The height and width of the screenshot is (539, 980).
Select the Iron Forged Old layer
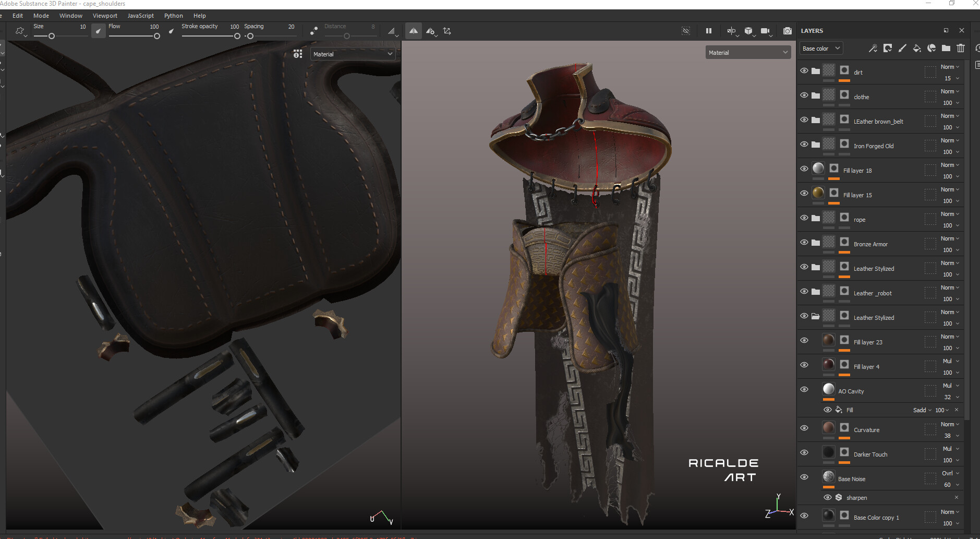click(x=873, y=146)
